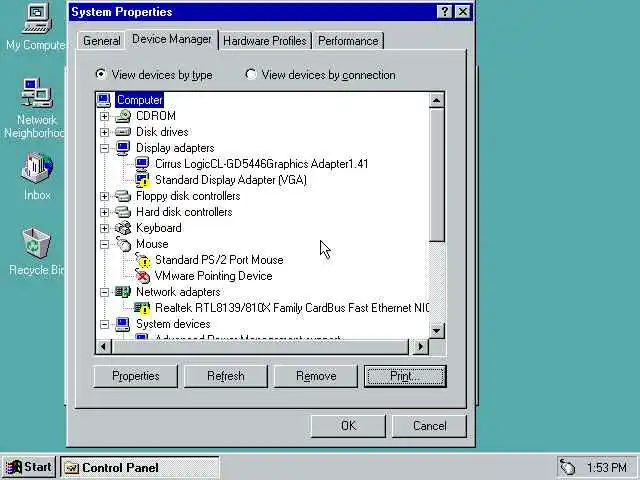Click the Device Manager tab

[172, 39]
